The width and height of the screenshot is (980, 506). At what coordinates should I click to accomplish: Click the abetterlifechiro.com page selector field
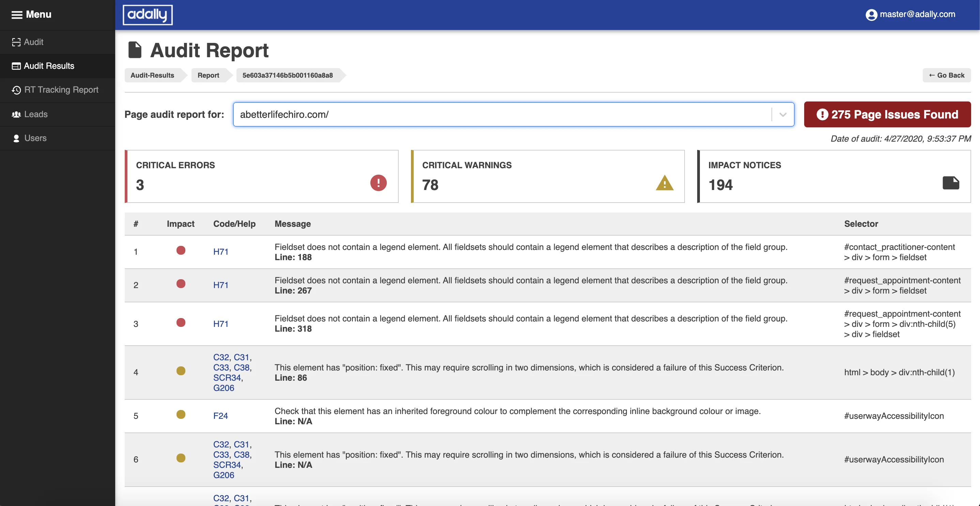[x=502, y=114]
